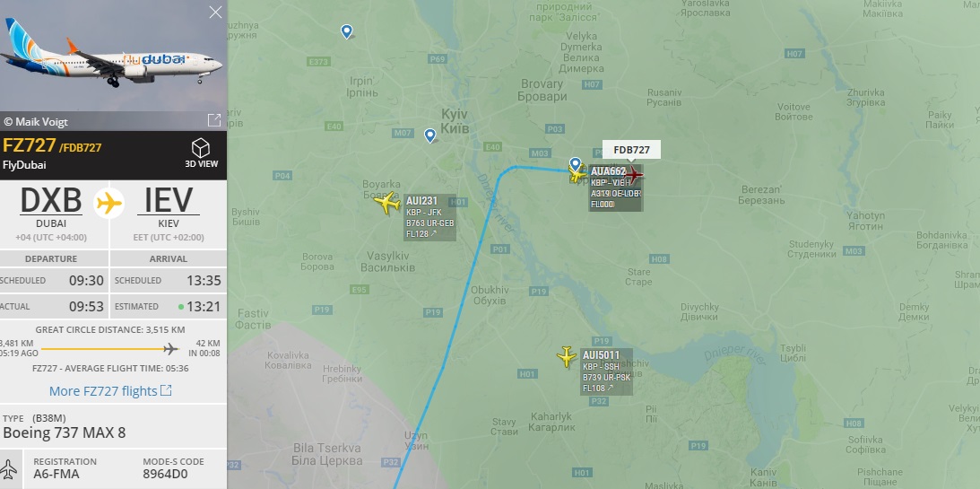Click the A6-FMA registration value

click(56, 474)
